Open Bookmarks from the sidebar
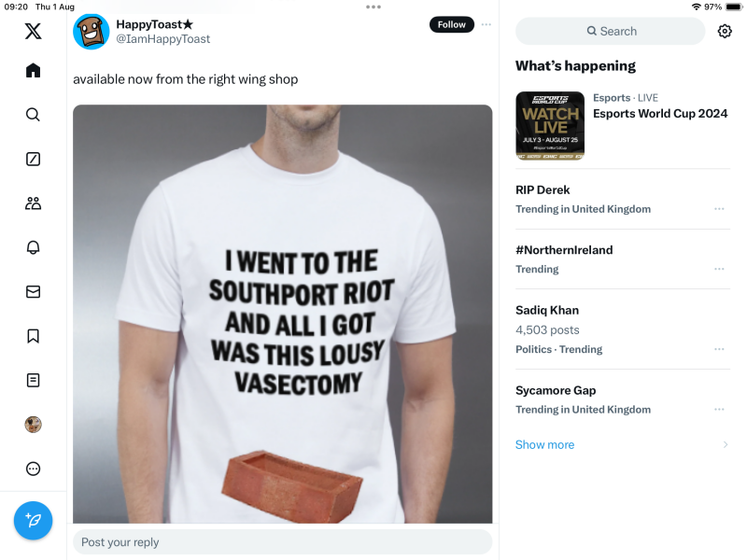 click(x=33, y=336)
